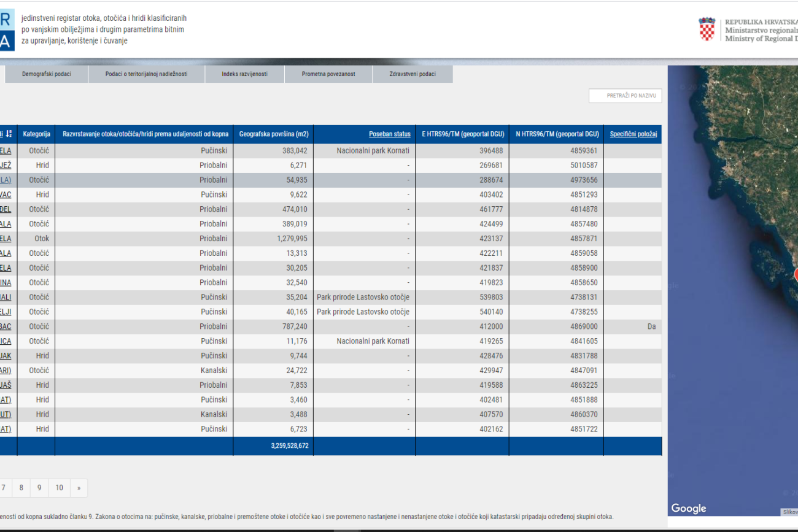
Task: Click Kanalski cell for area 3,488
Action: coord(214,414)
